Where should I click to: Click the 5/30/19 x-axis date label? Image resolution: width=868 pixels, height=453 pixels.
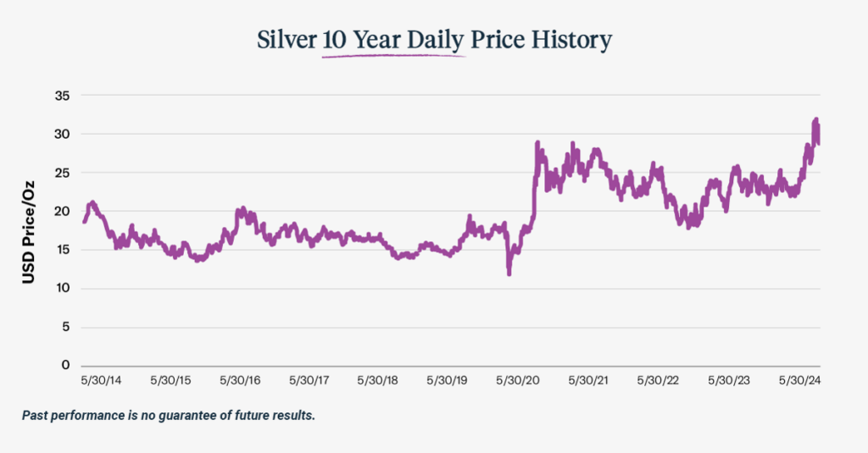tap(449, 381)
